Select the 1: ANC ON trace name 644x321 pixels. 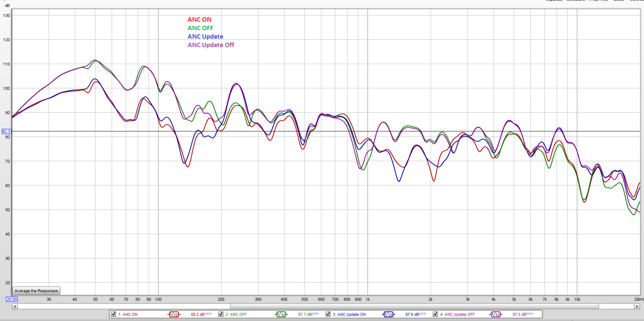tap(128, 314)
